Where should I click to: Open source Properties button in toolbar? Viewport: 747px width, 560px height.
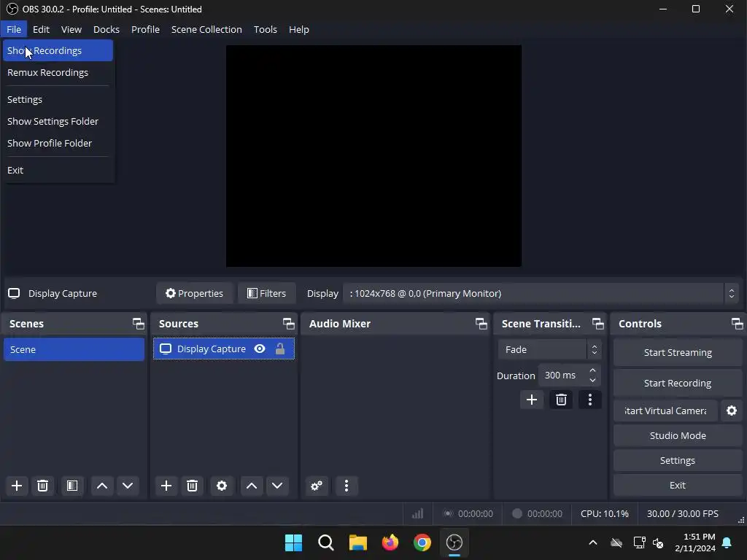coord(194,293)
